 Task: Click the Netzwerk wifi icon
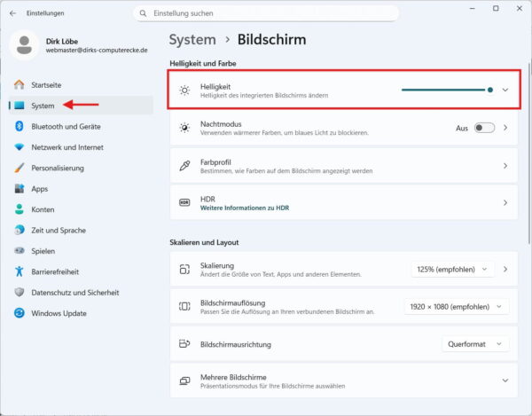20,147
